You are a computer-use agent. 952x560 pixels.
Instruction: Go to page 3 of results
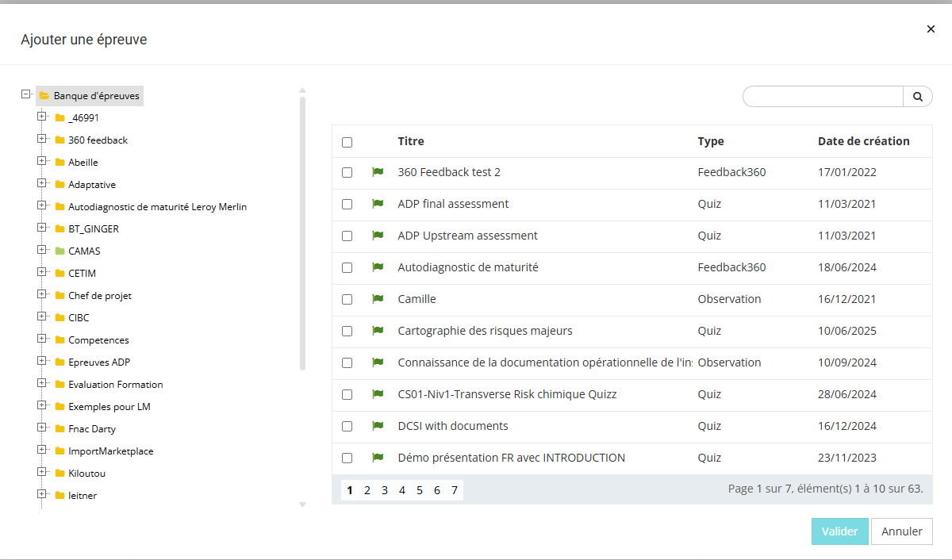click(385, 490)
